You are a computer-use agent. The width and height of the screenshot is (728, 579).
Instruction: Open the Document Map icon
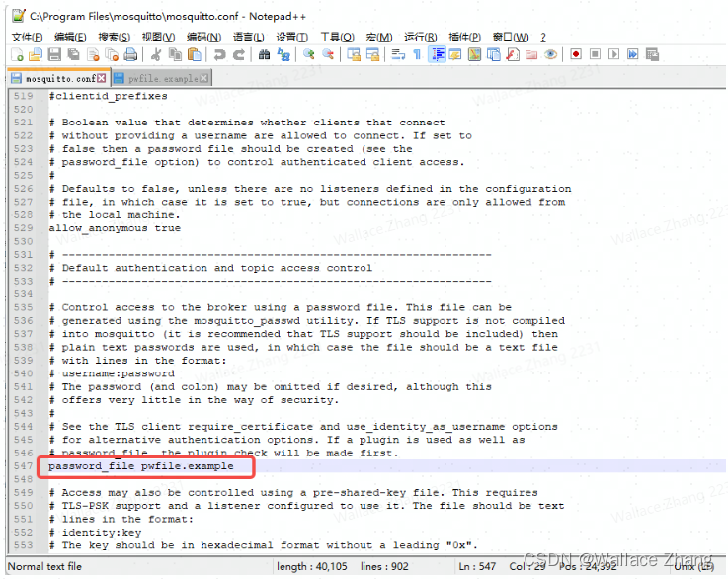(x=474, y=54)
